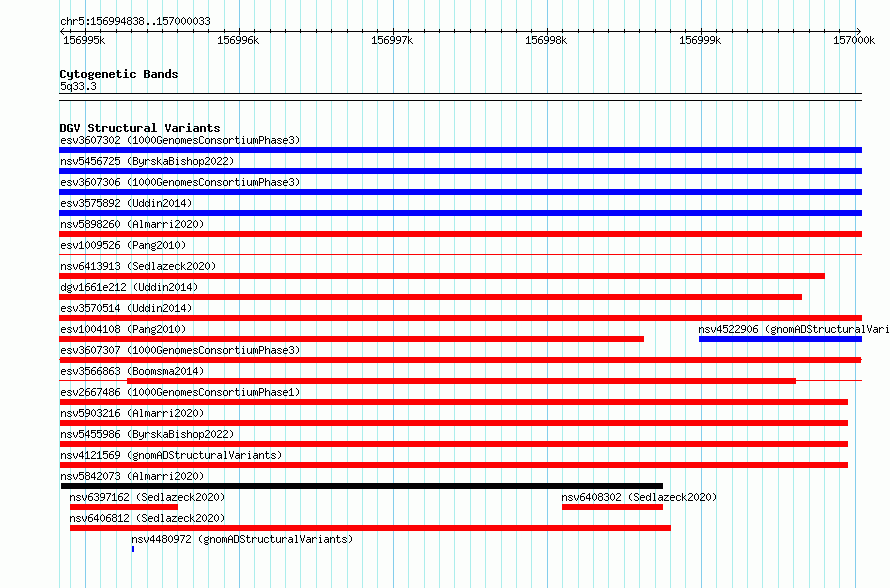Click the dgv1661e212 Uddin2014 red bar
Image resolution: width=890 pixels, height=588 pixels.
point(430,297)
